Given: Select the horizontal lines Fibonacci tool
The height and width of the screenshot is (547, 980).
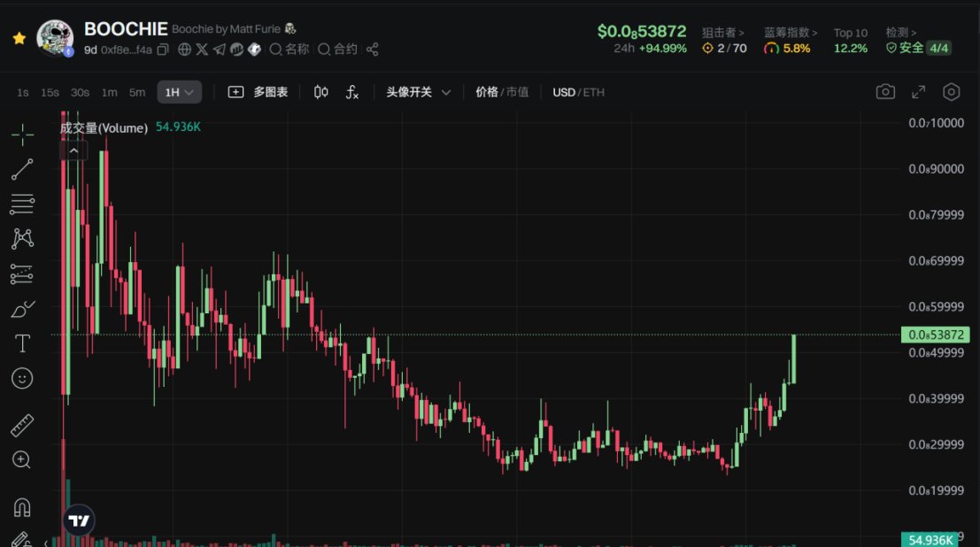Looking at the screenshot, I should (x=22, y=204).
